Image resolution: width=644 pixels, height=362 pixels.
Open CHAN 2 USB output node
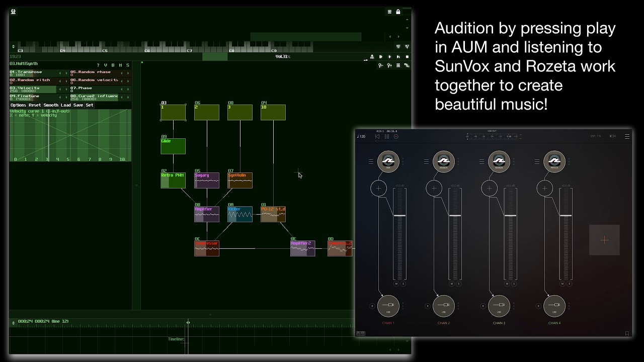click(444, 306)
